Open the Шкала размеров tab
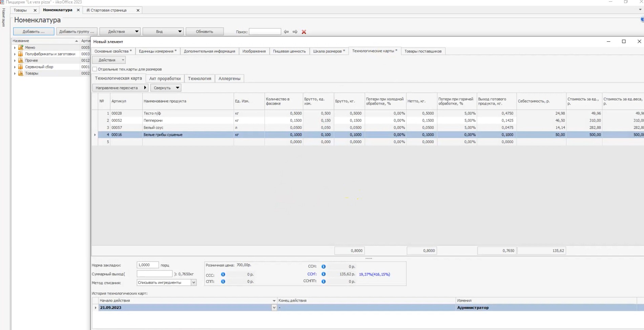Viewport: 644px width, 330px height. (x=329, y=51)
